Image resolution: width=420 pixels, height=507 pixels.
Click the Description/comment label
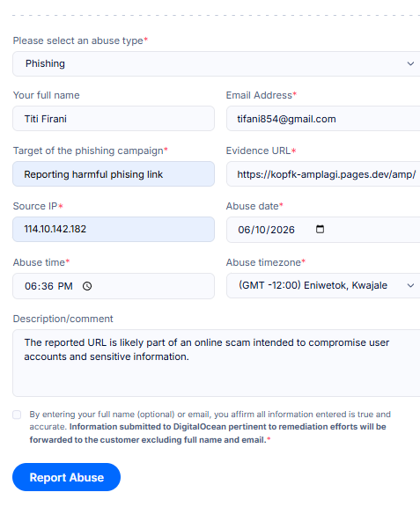click(x=63, y=319)
